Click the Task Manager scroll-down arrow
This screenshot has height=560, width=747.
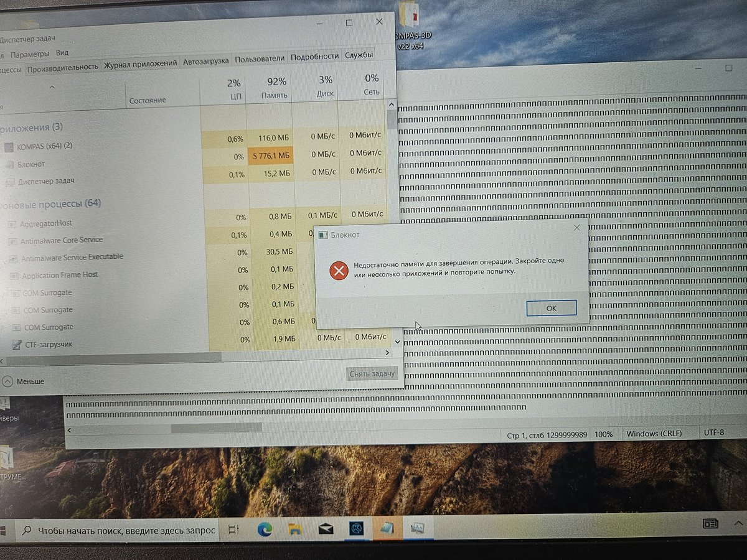pyautogui.click(x=397, y=340)
